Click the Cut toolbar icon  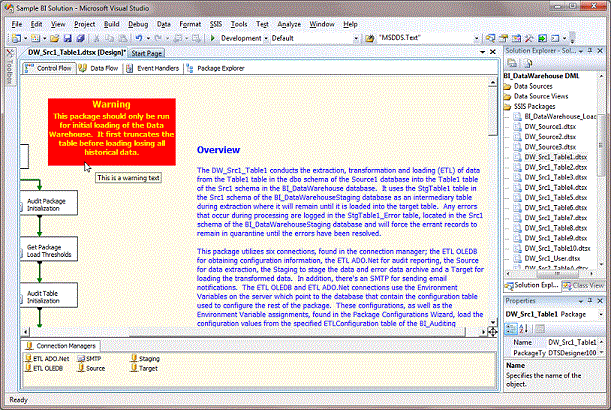click(97, 38)
